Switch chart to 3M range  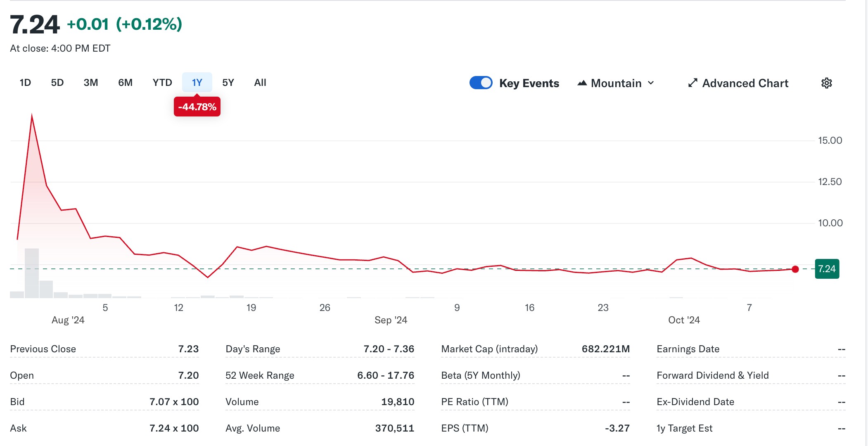pos(91,83)
